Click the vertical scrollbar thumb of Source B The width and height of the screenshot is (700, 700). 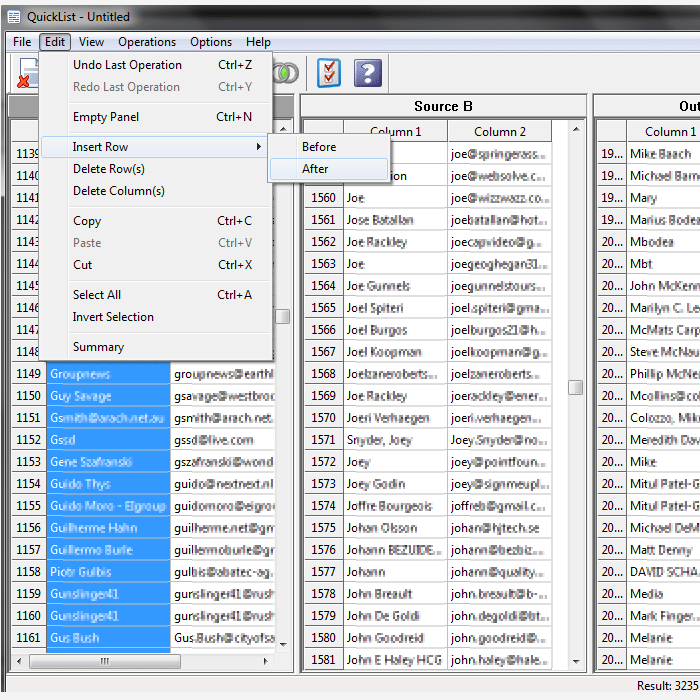tap(575, 388)
